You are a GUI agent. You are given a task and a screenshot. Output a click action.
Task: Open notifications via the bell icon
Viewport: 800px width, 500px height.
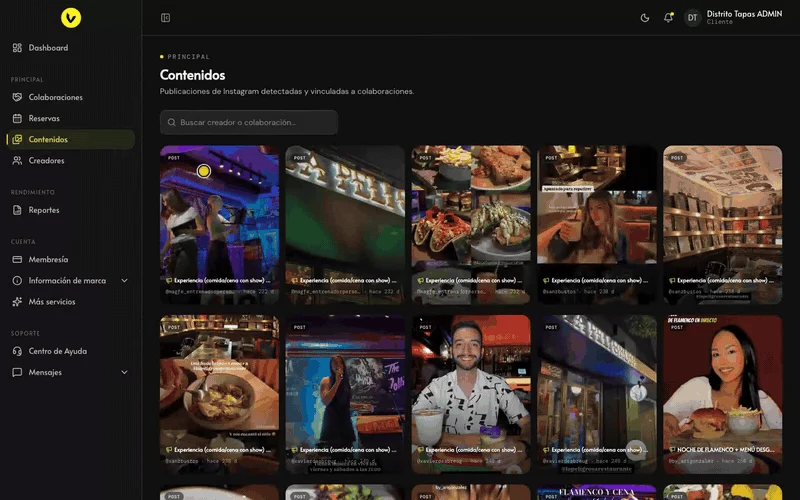click(x=668, y=18)
